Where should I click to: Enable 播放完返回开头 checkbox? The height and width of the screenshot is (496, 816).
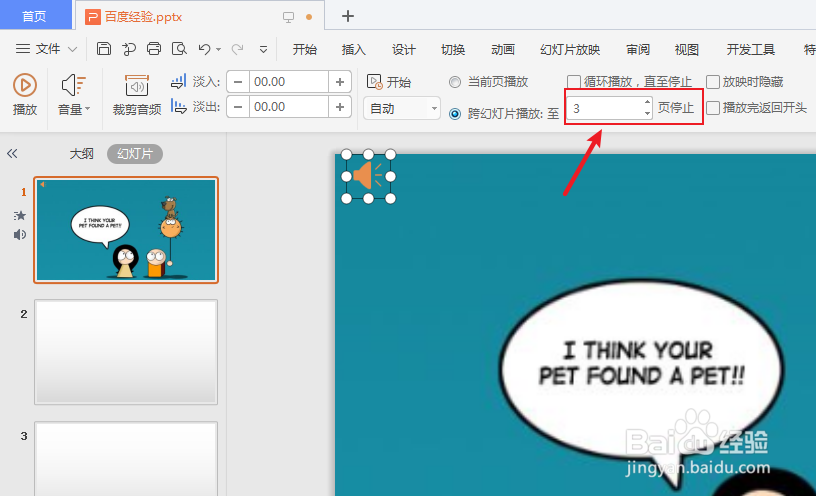click(713, 108)
